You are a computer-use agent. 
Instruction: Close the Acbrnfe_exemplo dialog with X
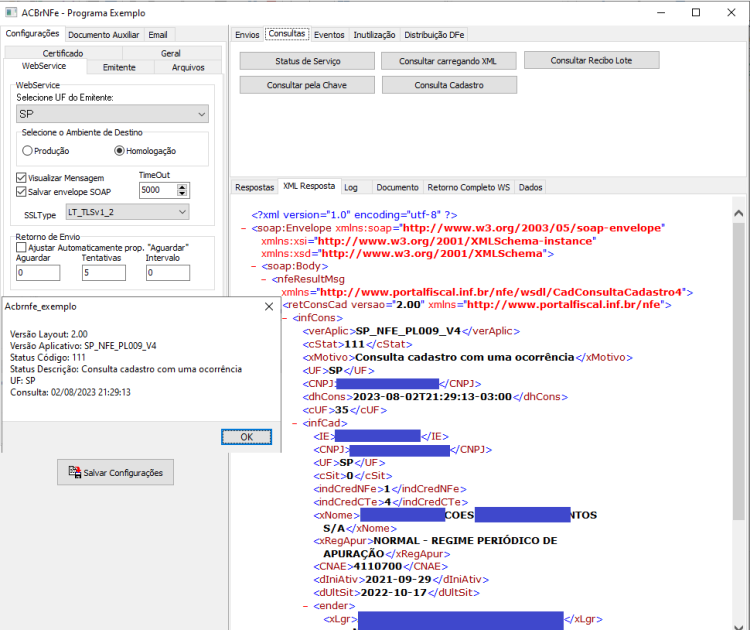pos(269,306)
